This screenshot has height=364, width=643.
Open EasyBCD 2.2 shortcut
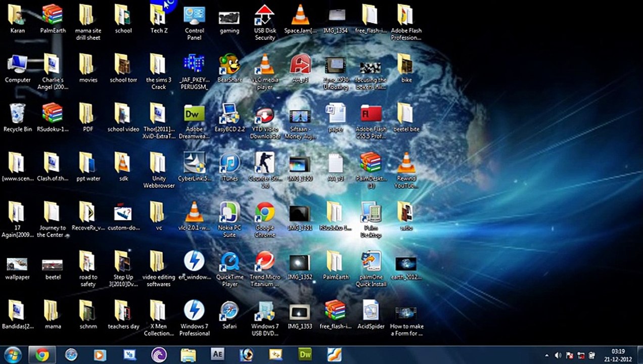tap(229, 118)
